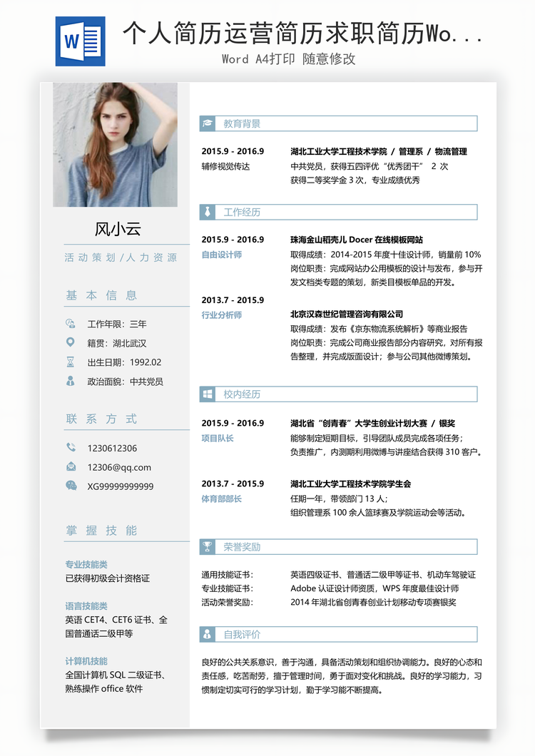535x756 pixels.
Task: Click the person icon beside 自我评价
Action: click(x=208, y=634)
